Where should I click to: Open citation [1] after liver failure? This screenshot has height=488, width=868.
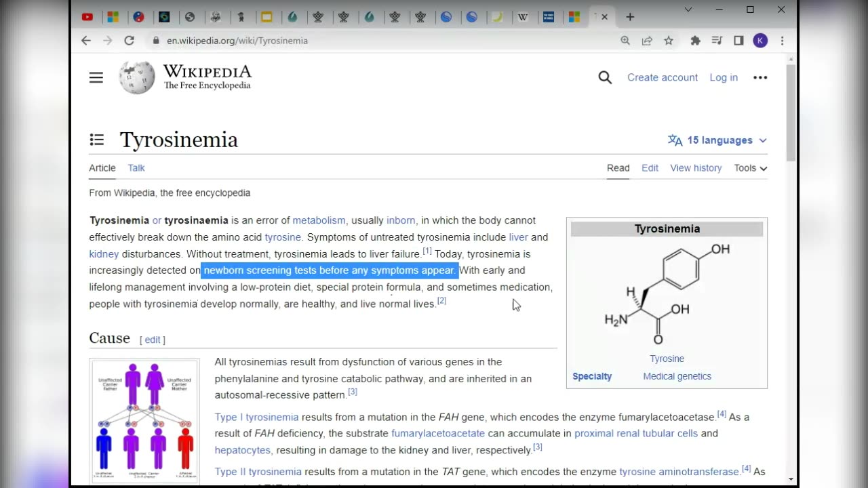coord(427,251)
